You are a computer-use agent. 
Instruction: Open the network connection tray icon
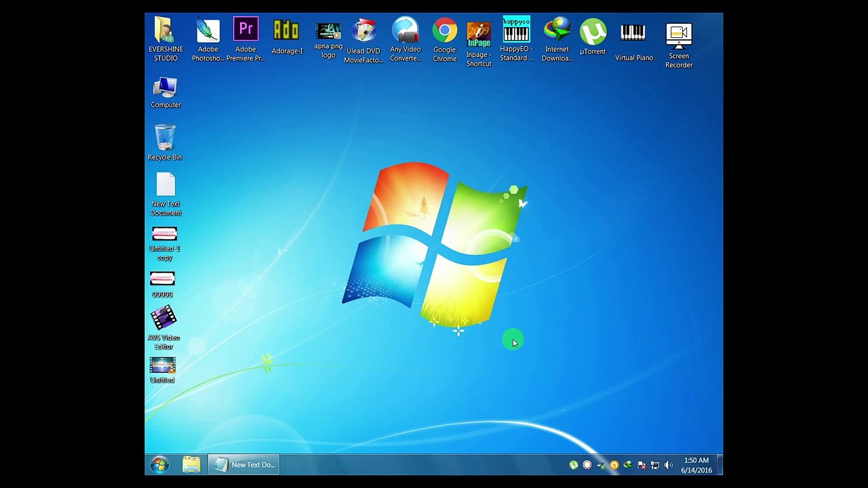(x=655, y=466)
